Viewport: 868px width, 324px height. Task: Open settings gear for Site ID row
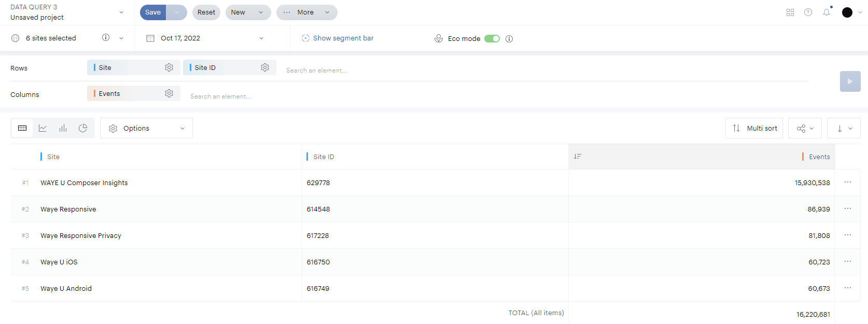(265, 67)
